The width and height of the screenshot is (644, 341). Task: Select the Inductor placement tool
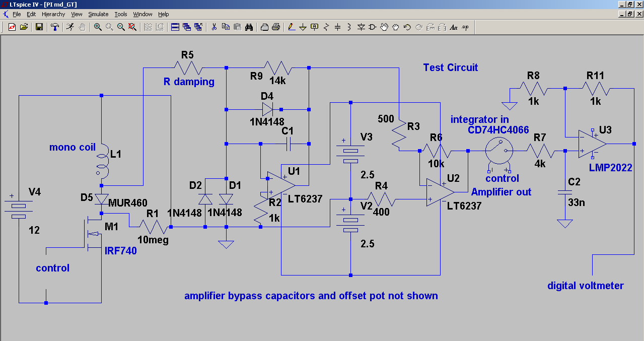[x=349, y=27]
